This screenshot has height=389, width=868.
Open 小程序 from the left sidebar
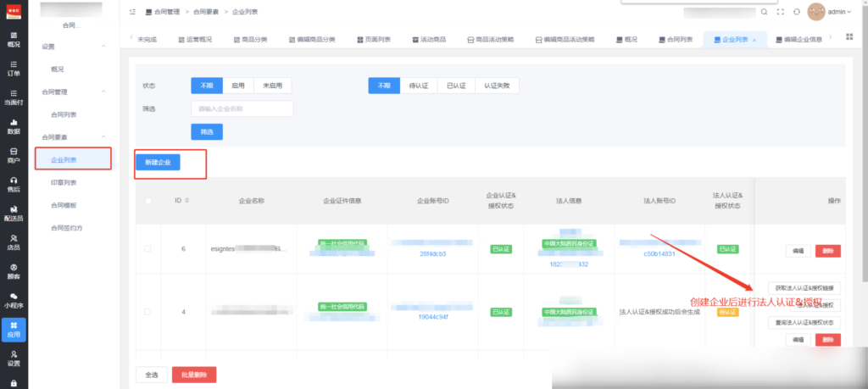pos(14,300)
